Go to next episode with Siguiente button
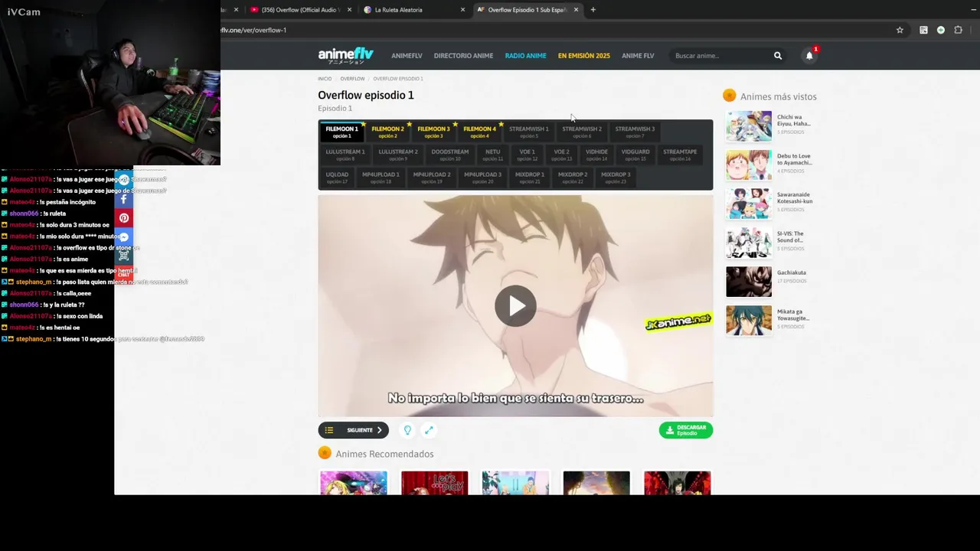The image size is (980, 551). pos(364,430)
